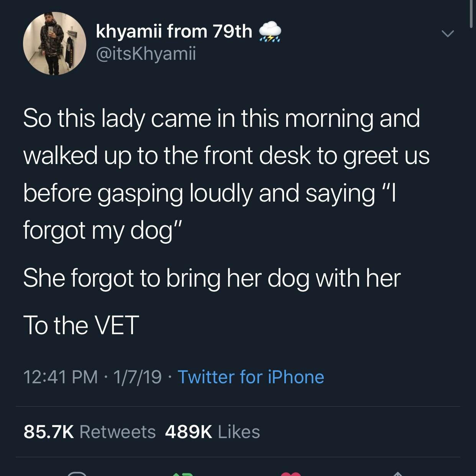
Task: Tap the display name khyamii from 79th
Action: 174,31
